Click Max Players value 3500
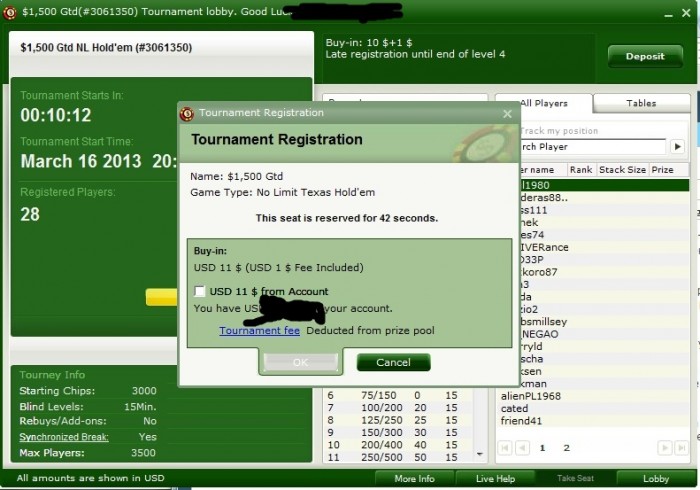Image resolution: width=700 pixels, height=490 pixels. 143,453
